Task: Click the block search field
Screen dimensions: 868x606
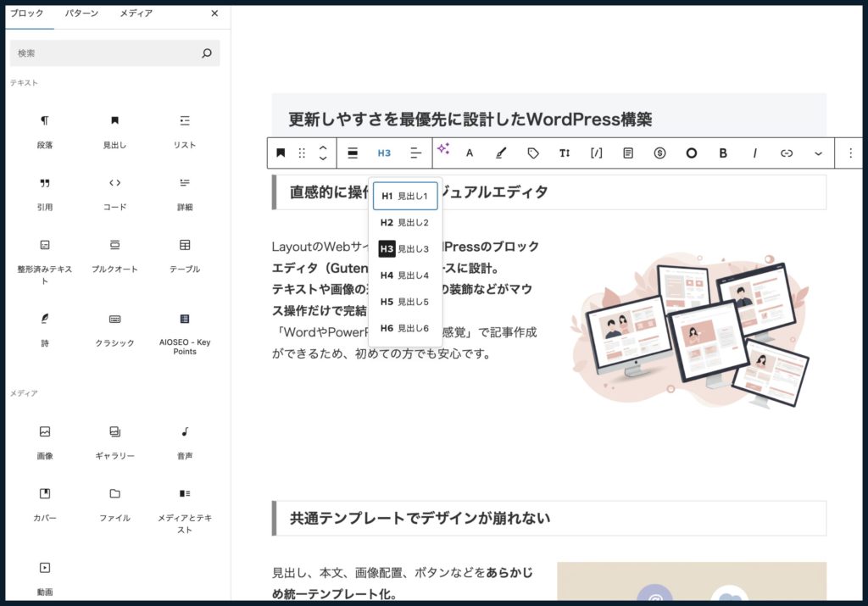Action: coord(114,53)
